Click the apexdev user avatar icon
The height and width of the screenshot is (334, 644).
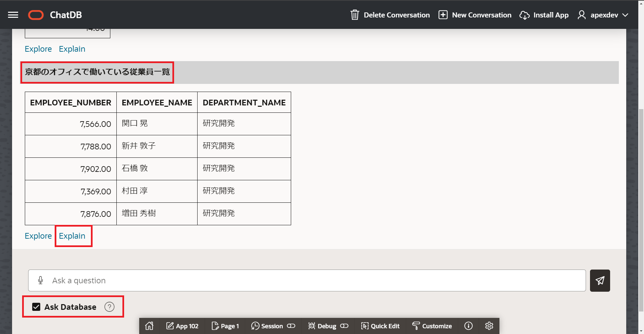click(x=582, y=15)
